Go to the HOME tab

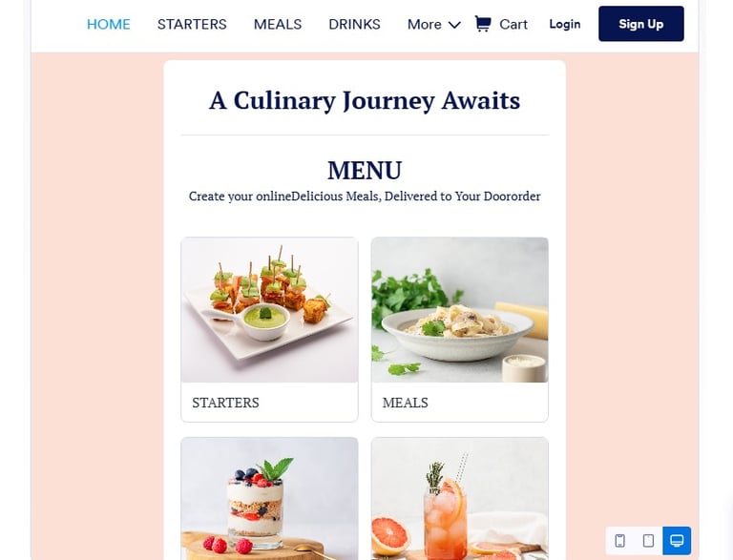pos(109,24)
